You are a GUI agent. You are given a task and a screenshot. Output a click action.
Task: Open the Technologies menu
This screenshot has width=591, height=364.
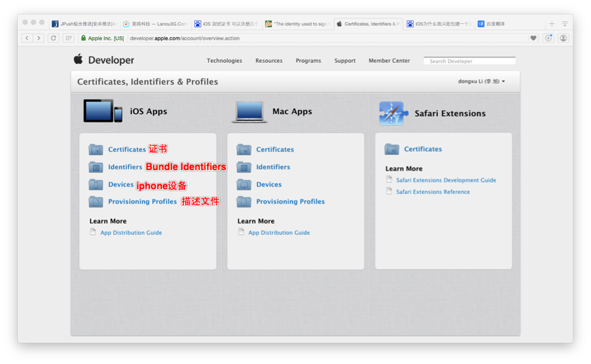(x=224, y=61)
